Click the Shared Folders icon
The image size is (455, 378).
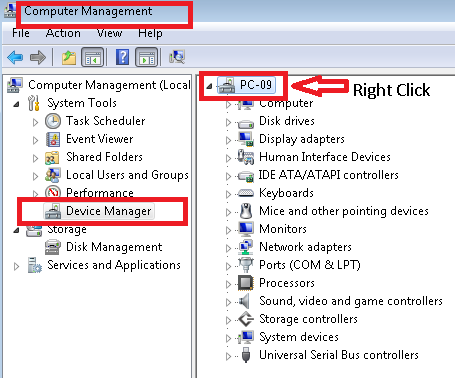tap(52, 157)
